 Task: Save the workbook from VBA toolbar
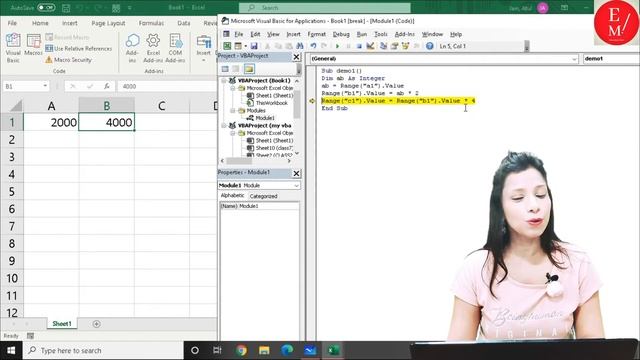pyautogui.click(x=254, y=46)
